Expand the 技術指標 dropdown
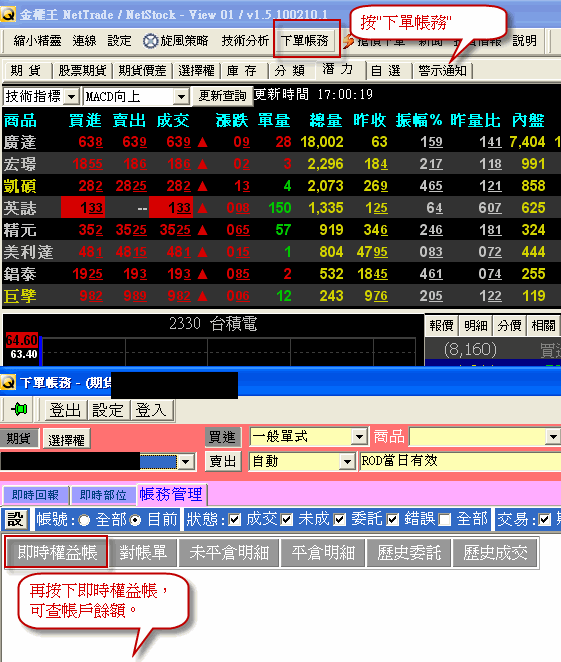This screenshot has height=662, width=561. pos(72,97)
